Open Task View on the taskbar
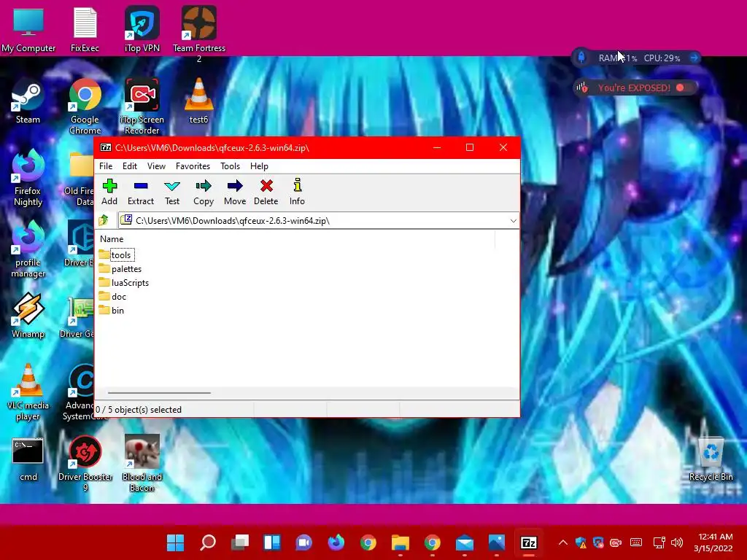Image resolution: width=747 pixels, height=560 pixels. tap(239, 542)
